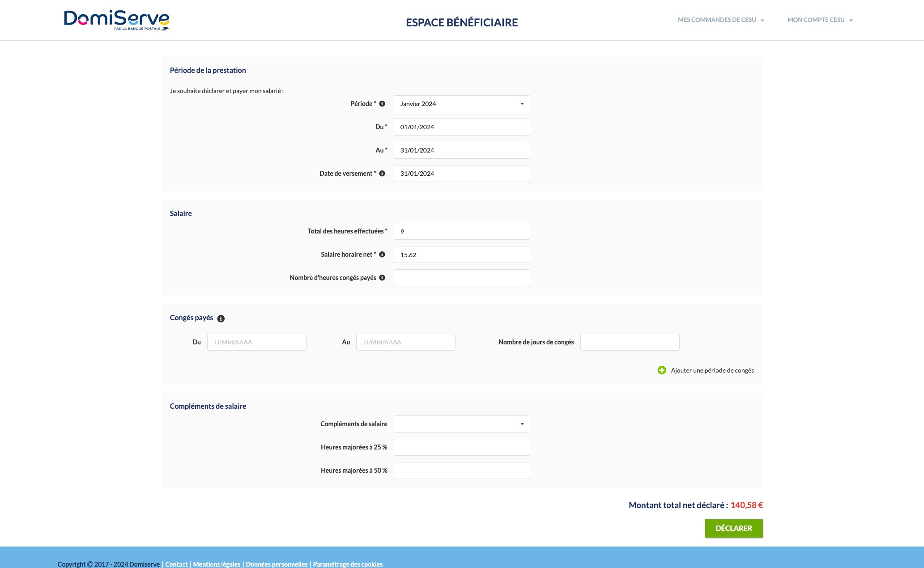This screenshot has height=568, width=924.
Task: Expand the Mon compte CESU menu
Action: tap(820, 20)
